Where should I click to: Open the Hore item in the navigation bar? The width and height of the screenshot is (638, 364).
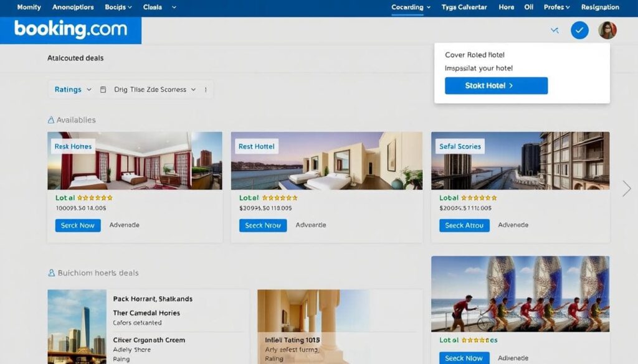click(x=506, y=7)
